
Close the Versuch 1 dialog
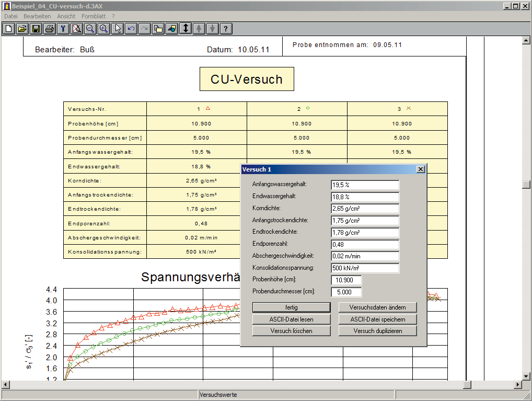[x=420, y=169]
